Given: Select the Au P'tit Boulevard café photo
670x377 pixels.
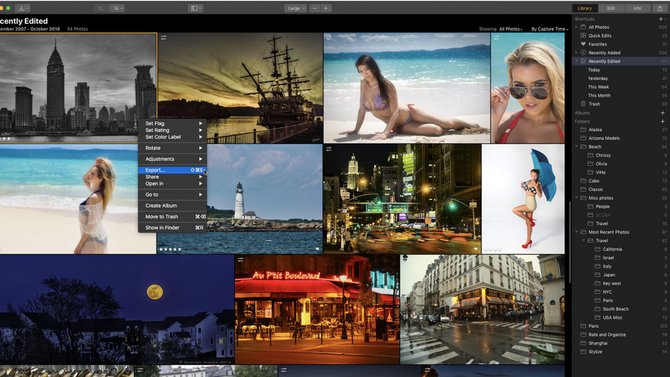Looking at the screenshot, I should point(317,309).
